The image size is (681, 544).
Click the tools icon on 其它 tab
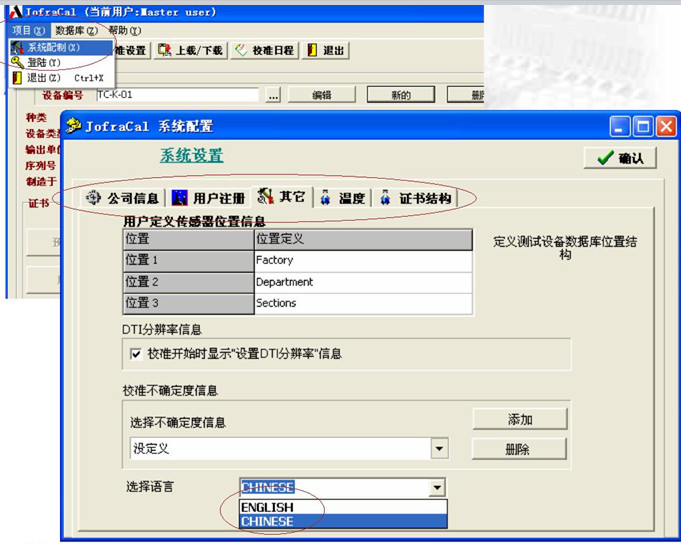click(x=265, y=197)
